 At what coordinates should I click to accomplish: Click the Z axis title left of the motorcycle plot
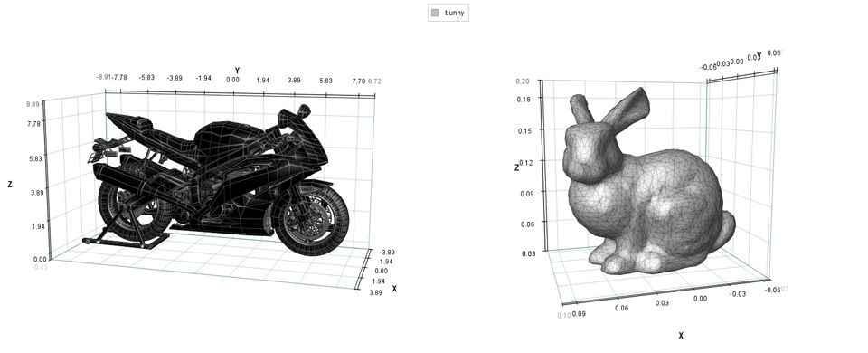pyautogui.click(x=10, y=185)
